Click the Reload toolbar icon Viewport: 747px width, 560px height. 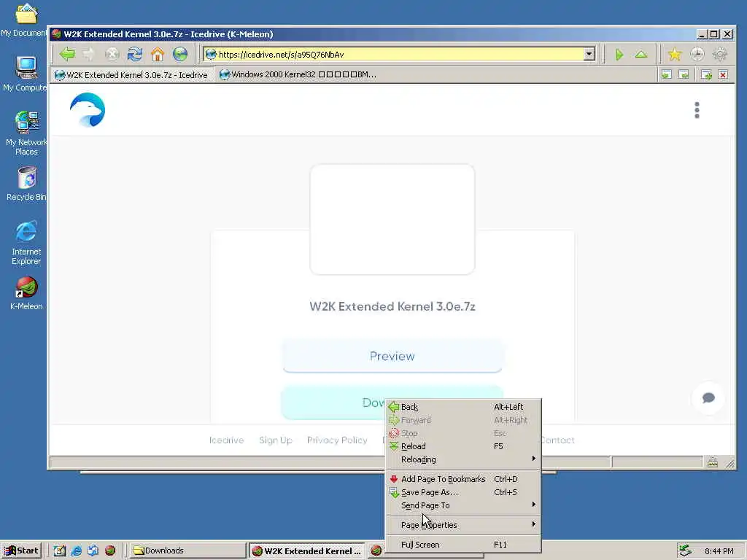click(135, 54)
